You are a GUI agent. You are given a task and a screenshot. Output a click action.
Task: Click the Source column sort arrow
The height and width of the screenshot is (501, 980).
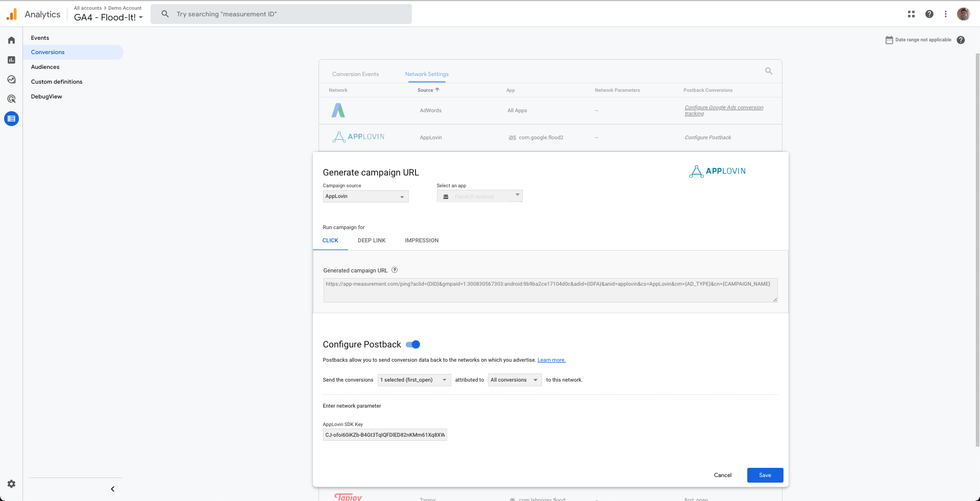point(437,90)
